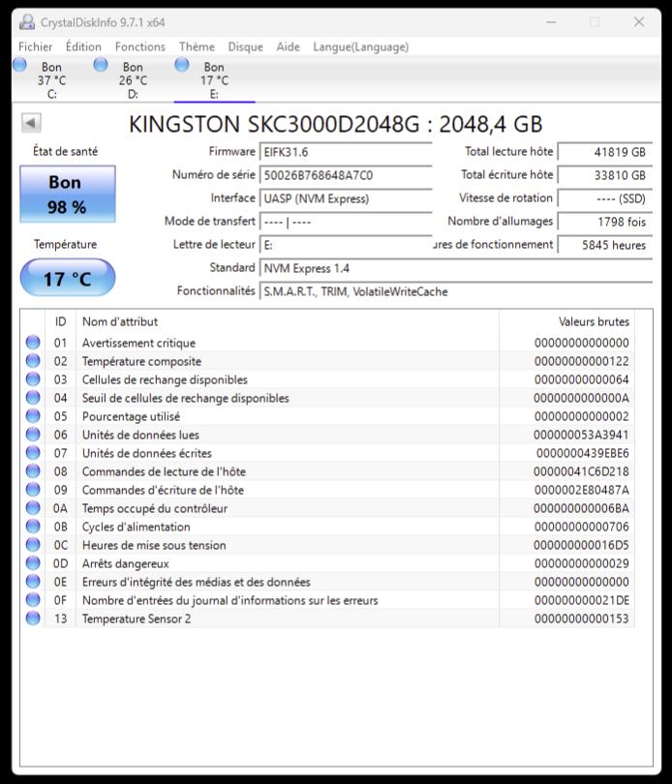This screenshot has width=672, height=784.
Task: Click status icon of Cycles d'alimentation row
Action: [x=33, y=527]
